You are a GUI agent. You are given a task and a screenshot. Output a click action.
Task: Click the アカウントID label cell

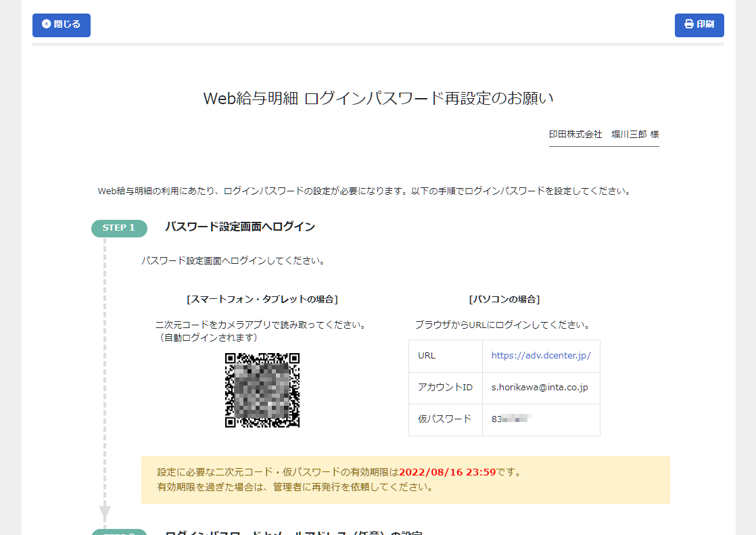coord(445,388)
